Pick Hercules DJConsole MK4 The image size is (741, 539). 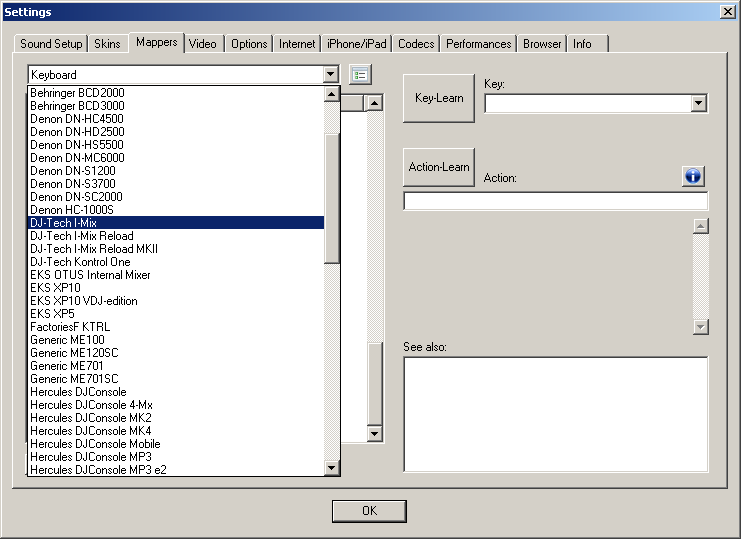tap(176, 430)
